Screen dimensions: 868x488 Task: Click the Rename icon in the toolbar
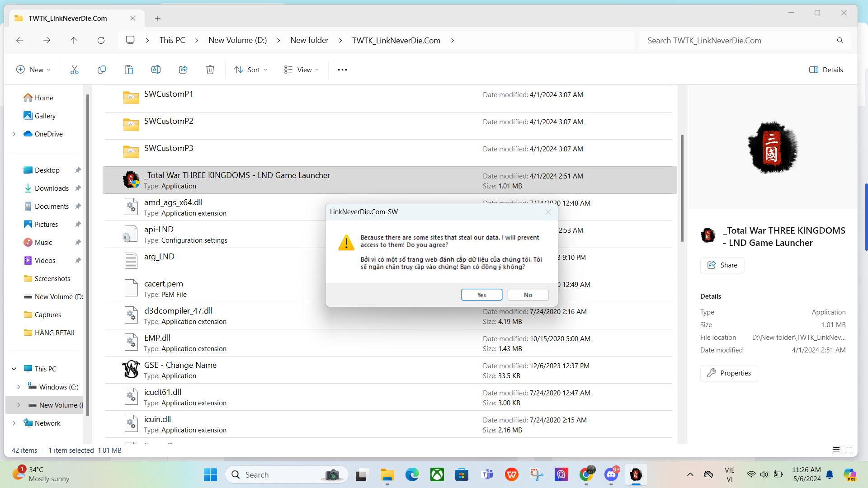[156, 70]
